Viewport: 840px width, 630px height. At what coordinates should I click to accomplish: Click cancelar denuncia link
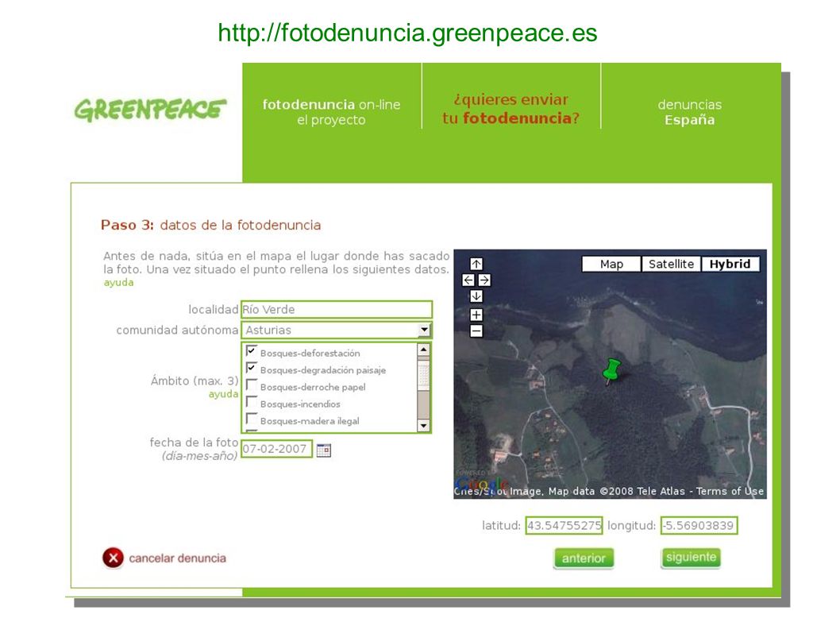177,558
